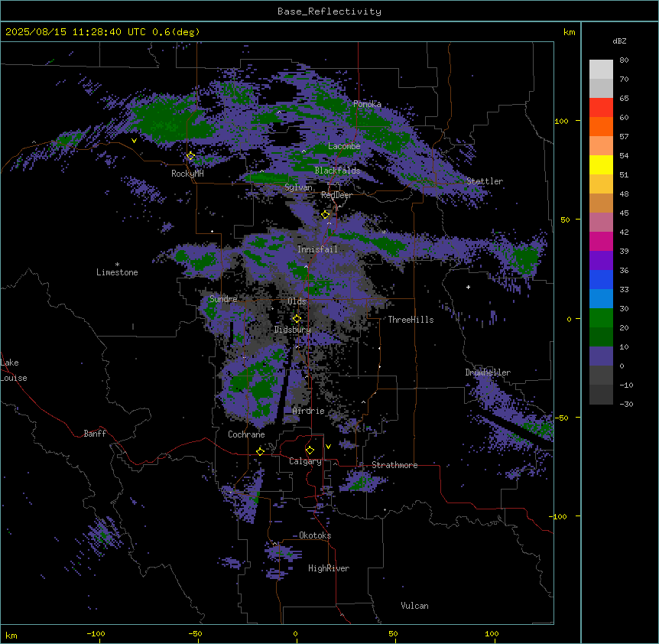Select the Innisfail city label
659x644 pixels.
point(317,249)
